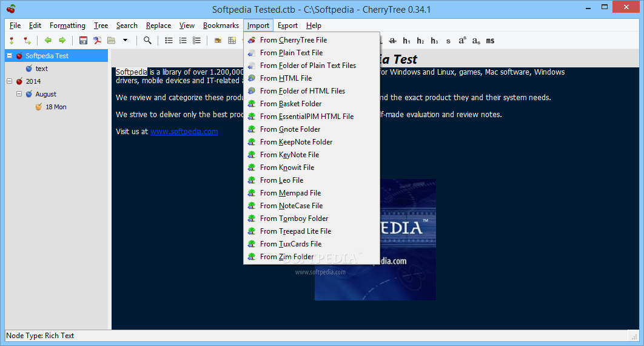Toggle monospace (ms) formatting
Viewport: 644px width, 346px height.
(x=490, y=41)
